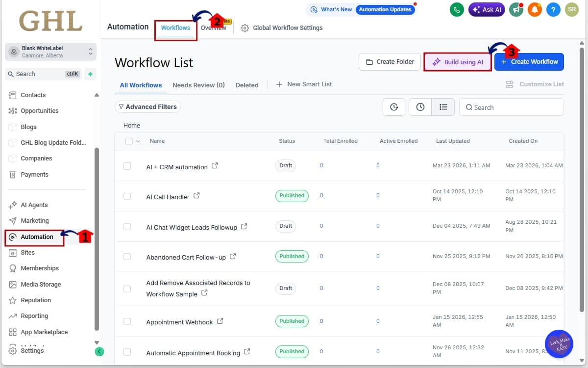Switch to the list view icon
Screen dimensions: 588x368
443,106
